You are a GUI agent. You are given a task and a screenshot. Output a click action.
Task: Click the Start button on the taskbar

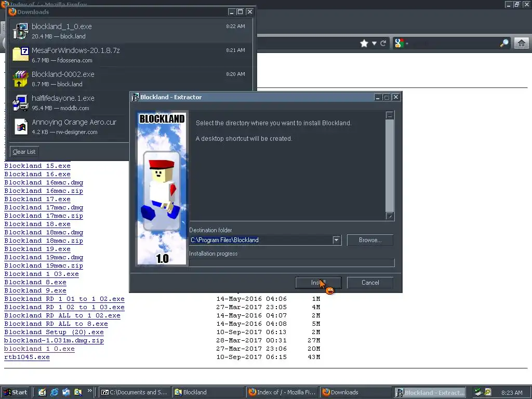[15, 392]
